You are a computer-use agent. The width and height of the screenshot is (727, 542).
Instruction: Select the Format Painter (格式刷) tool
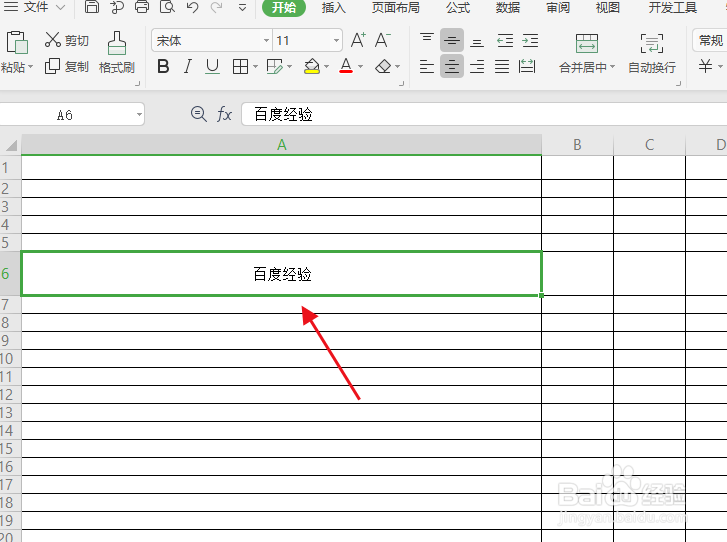click(x=117, y=52)
